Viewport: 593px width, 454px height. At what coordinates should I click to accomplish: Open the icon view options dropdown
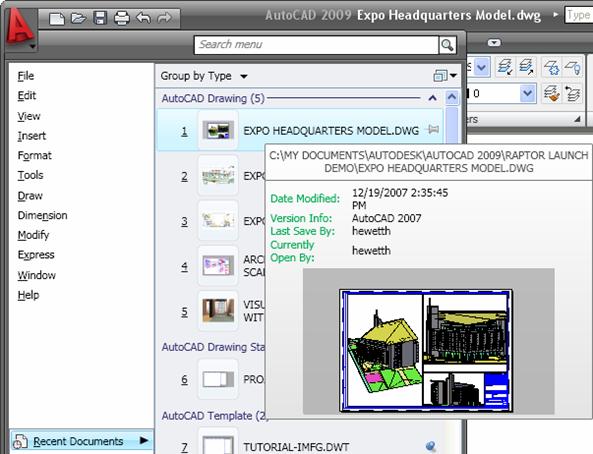pos(445,76)
